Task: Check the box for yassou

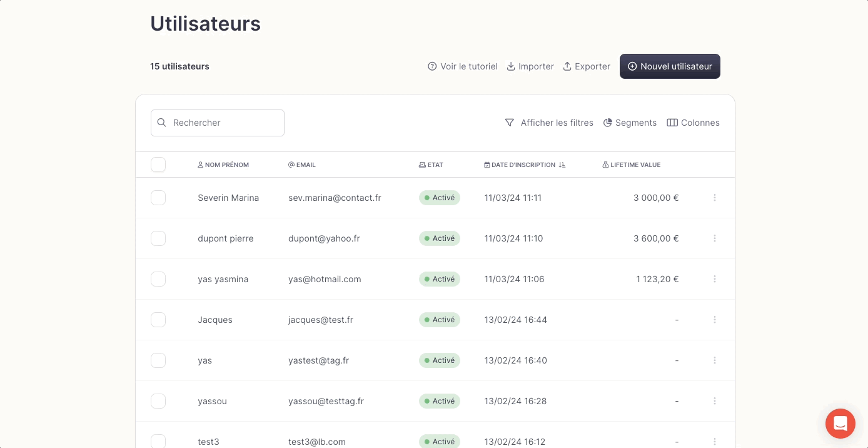Action: (x=158, y=401)
